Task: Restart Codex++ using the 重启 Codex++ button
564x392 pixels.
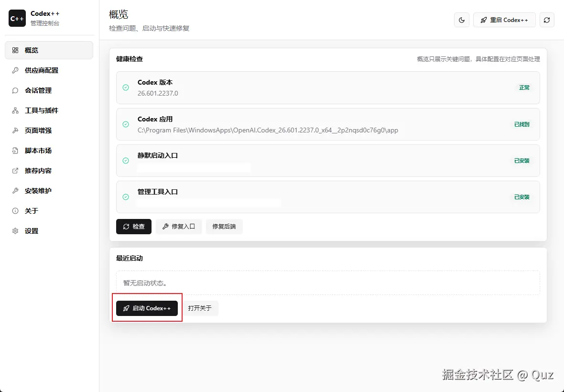Action: pyautogui.click(x=504, y=20)
